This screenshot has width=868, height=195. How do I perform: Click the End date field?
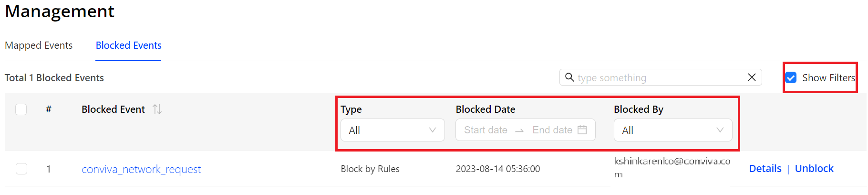(552, 130)
